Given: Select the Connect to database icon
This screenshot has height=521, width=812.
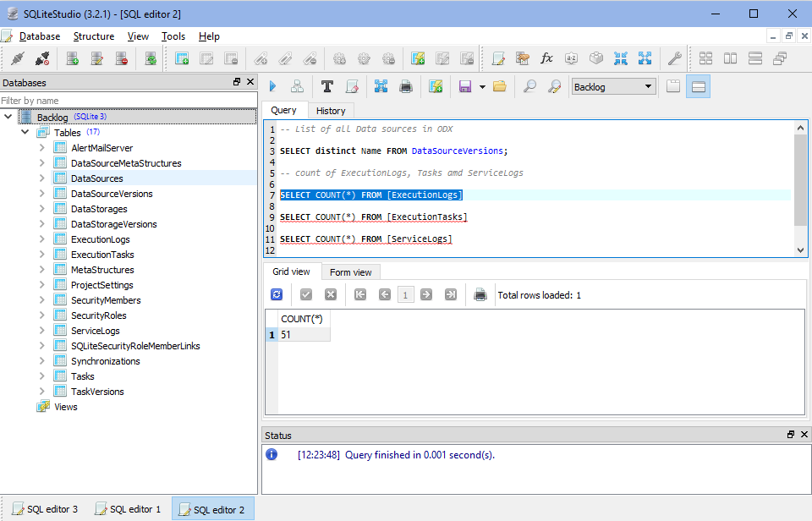Looking at the screenshot, I should click(x=18, y=58).
